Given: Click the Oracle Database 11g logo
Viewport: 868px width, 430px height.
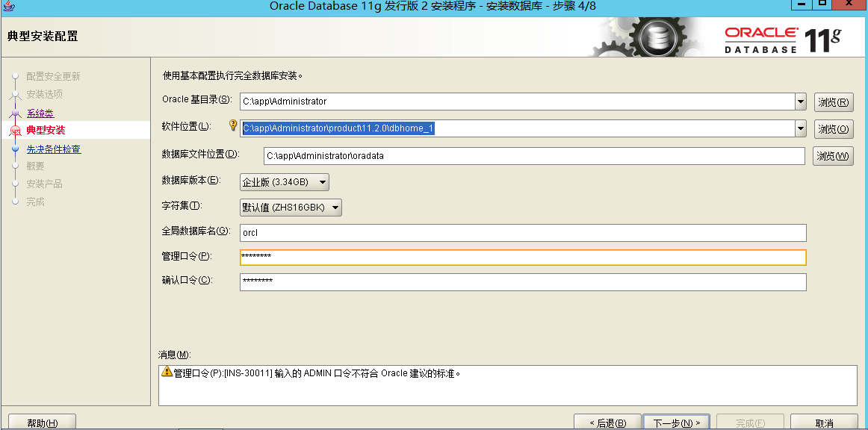Looking at the screenshot, I should pyautogui.click(x=783, y=40).
